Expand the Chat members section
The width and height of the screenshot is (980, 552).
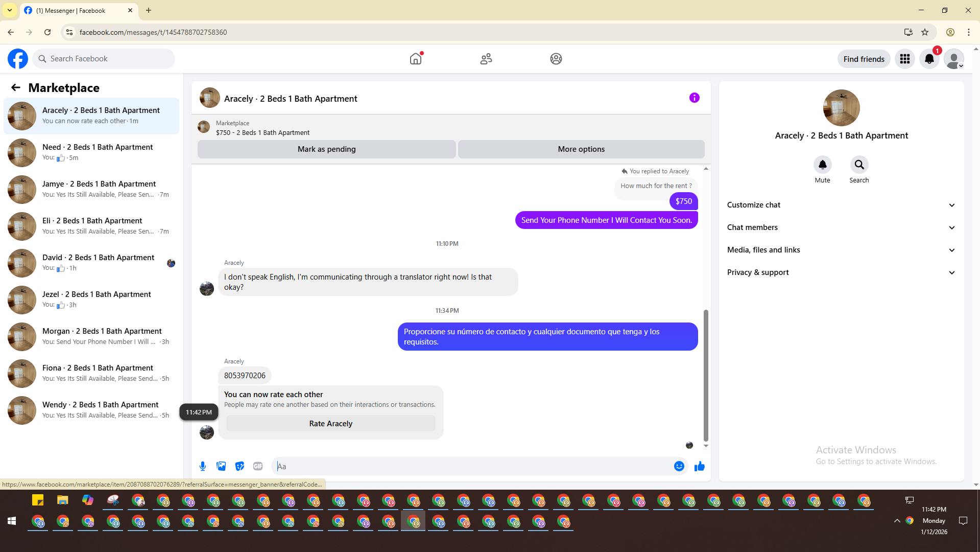tap(841, 227)
